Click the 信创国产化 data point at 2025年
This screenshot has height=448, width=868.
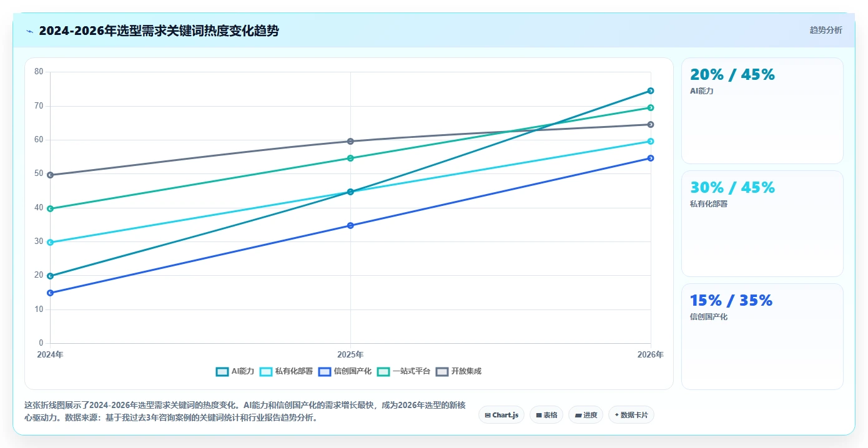(350, 226)
